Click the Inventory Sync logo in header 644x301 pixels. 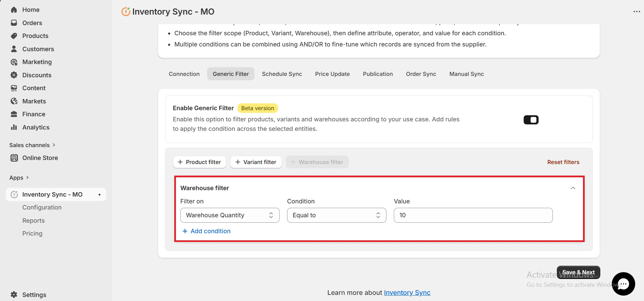pos(126,12)
